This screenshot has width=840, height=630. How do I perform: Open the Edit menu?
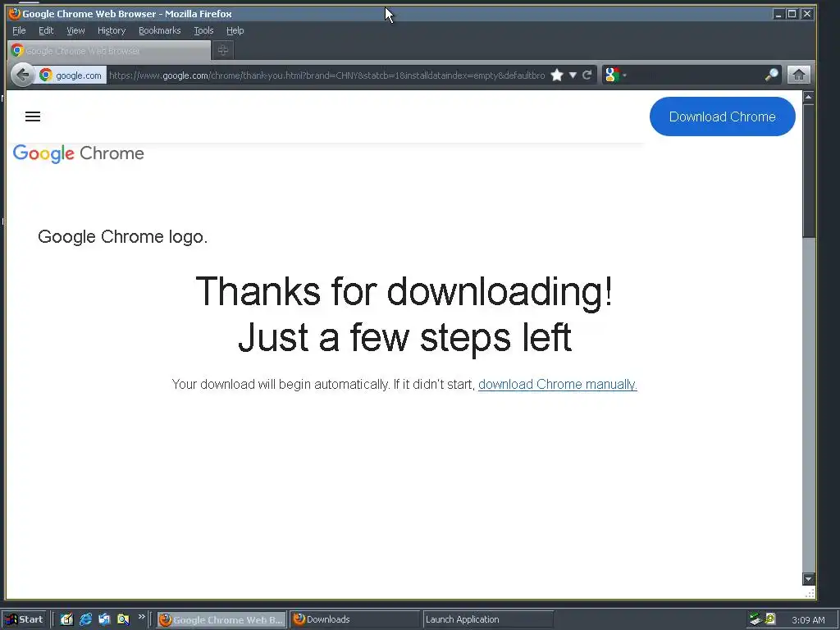[x=46, y=30]
